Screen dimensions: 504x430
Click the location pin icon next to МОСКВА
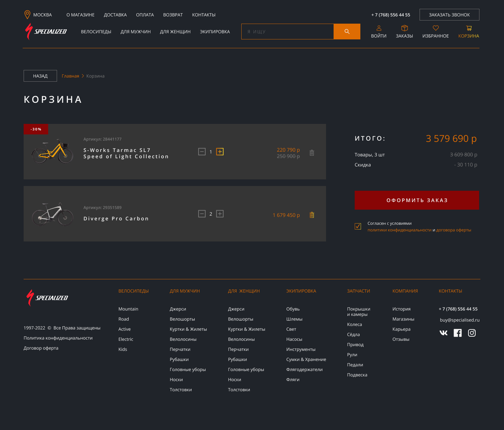27,15
